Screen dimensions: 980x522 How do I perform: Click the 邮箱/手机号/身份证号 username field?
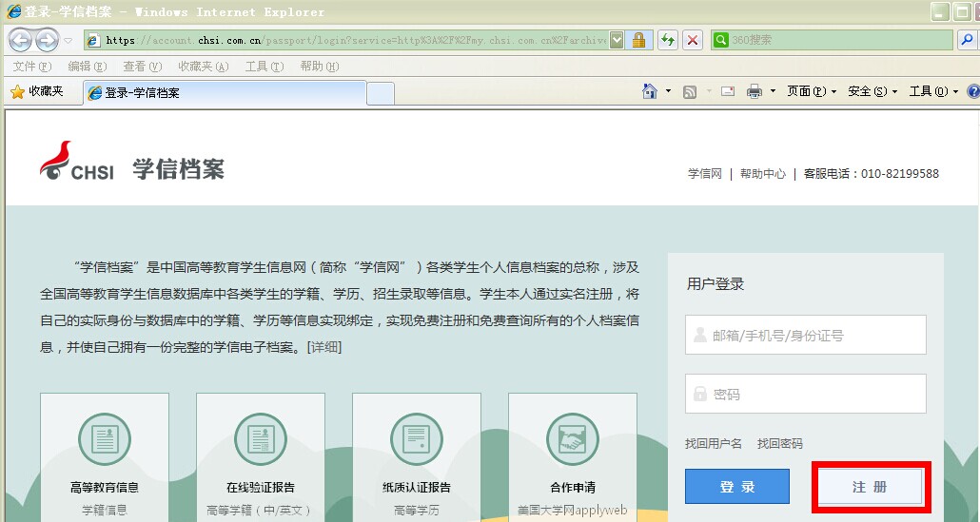[806, 335]
